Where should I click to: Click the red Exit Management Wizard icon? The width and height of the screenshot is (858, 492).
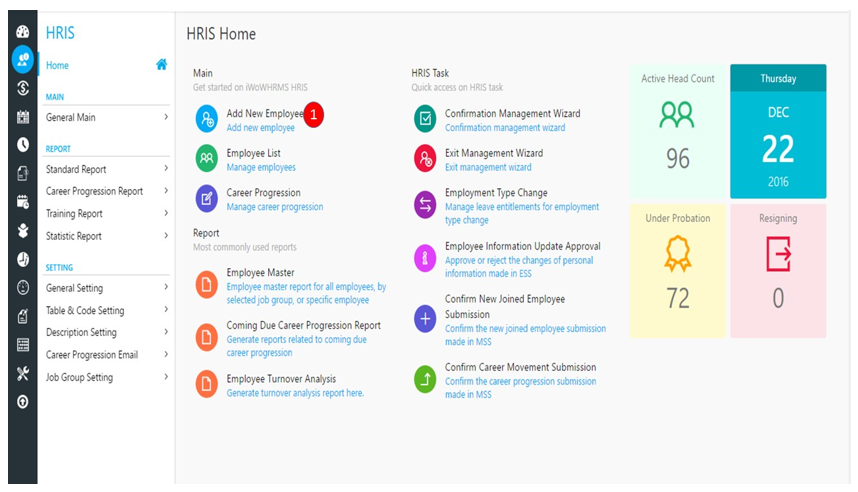tap(425, 158)
